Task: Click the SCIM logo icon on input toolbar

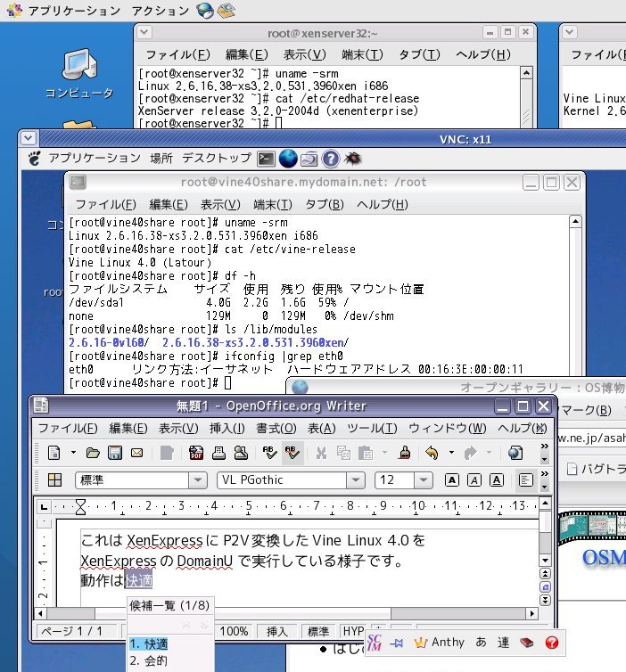Action: click(375, 642)
